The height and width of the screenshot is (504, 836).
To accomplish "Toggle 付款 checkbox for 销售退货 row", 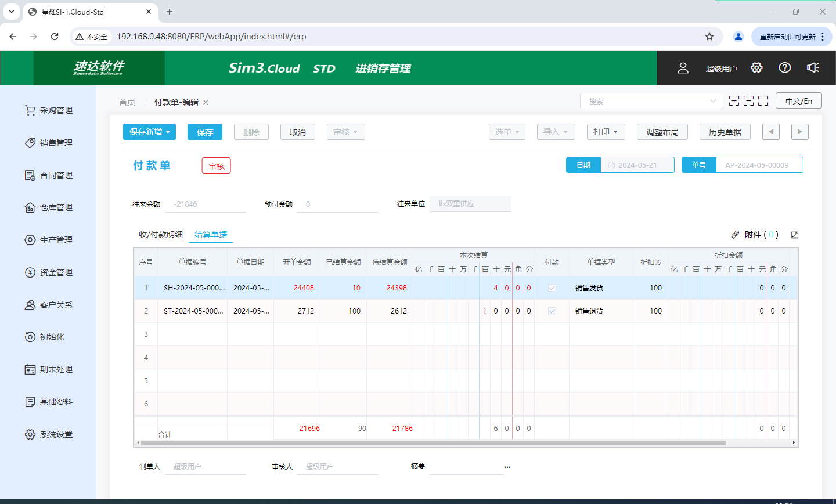I will click(552, 311).
